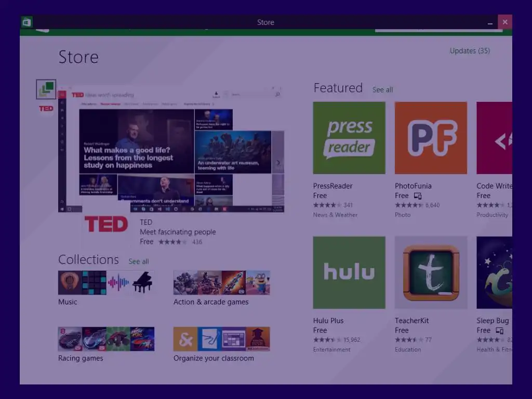Click the TeacherKit app name
The image size is (532, 399).
411,321
